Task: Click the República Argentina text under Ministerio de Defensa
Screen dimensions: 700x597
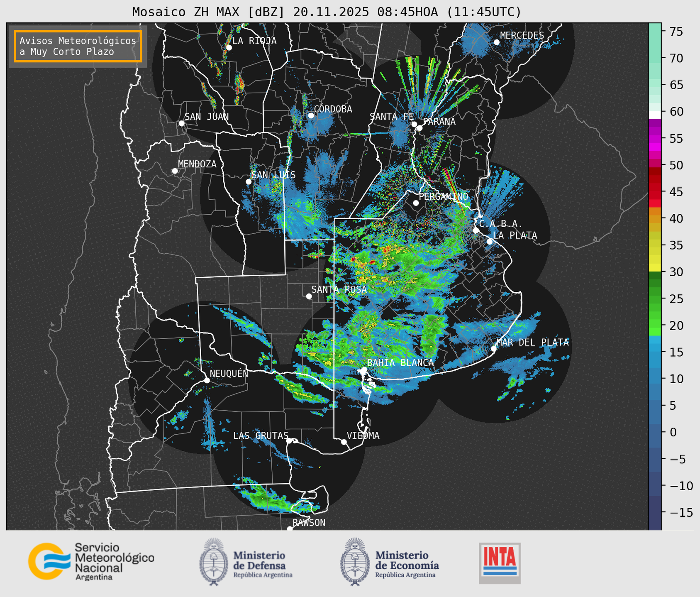Action: coord(263,575)
